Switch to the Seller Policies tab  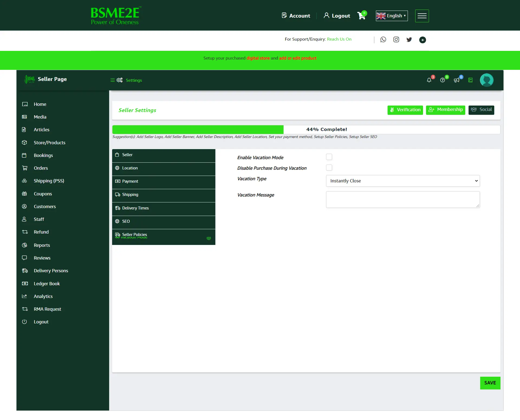pyautogui.click(x=135, y=235)
